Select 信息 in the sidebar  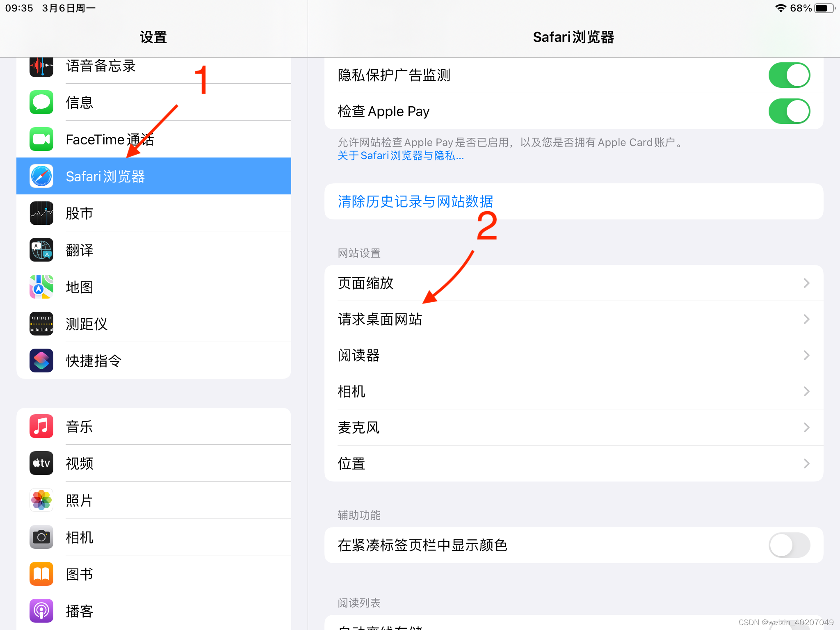tap(154, 102)
